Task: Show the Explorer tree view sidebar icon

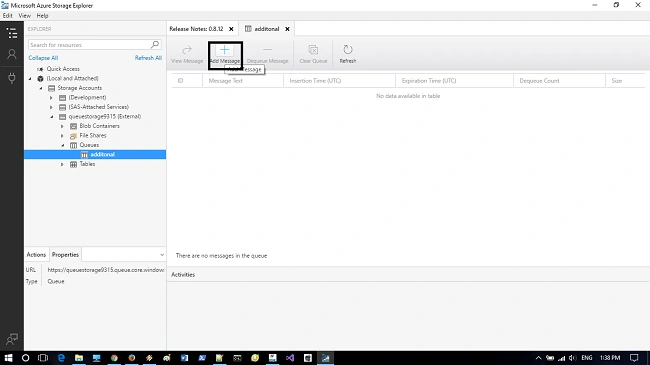Action: click(12, 33)
